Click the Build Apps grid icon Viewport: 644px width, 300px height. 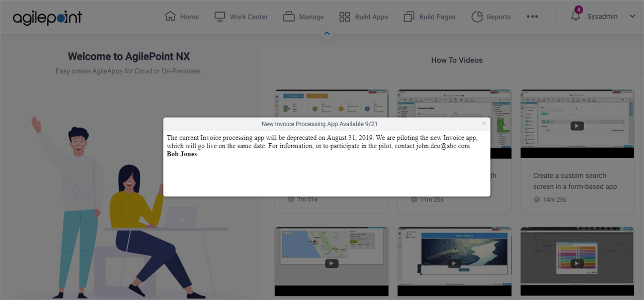(x=345, y=17)
